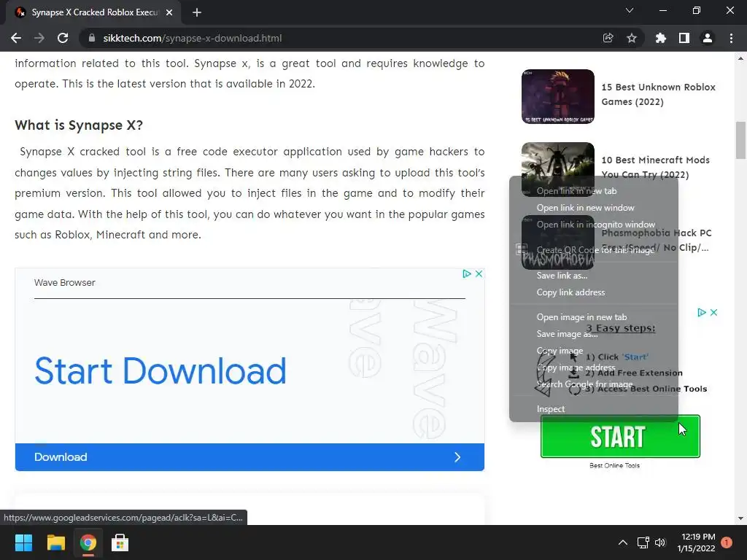This screenshot has height=560, width=747.
Task: Toggle the browser side panel icon
Action: (x=684, y=38)
